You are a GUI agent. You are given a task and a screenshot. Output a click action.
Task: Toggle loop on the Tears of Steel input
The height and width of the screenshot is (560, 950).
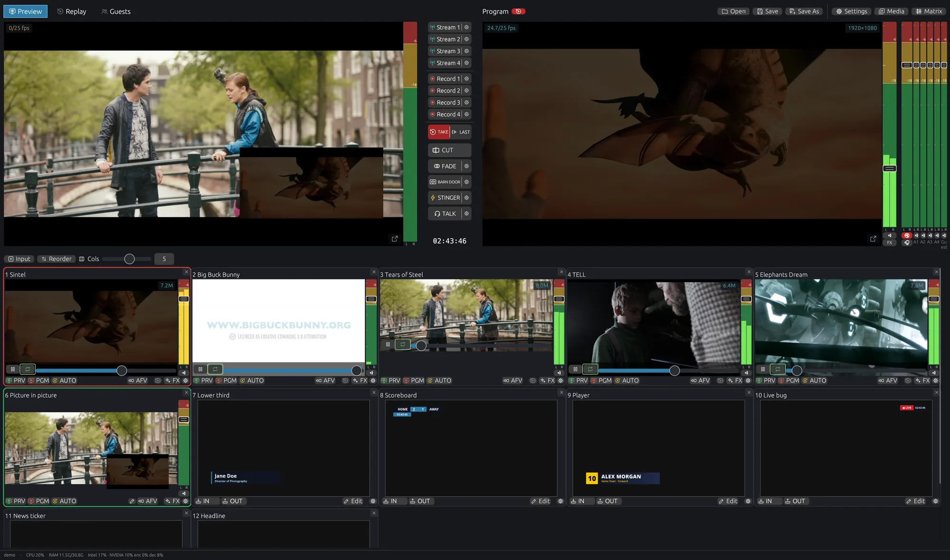click(403, 344)
